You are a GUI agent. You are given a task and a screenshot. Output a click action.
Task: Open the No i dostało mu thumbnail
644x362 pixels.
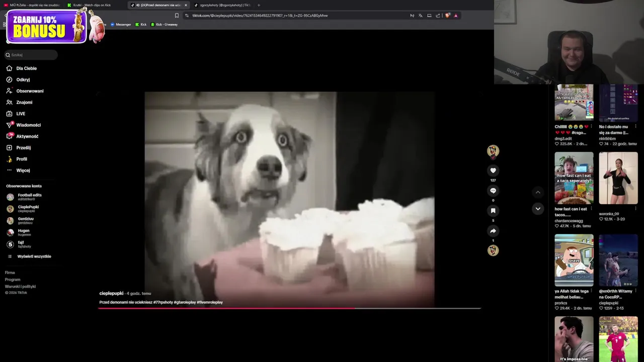pyautogui.click(x=618, y=103)
